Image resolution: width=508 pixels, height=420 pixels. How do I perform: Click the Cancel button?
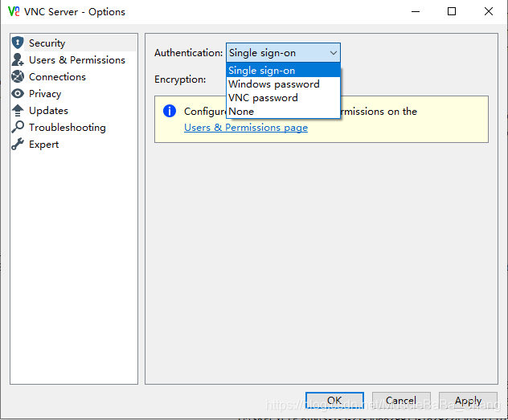click(x=401, y=401)
